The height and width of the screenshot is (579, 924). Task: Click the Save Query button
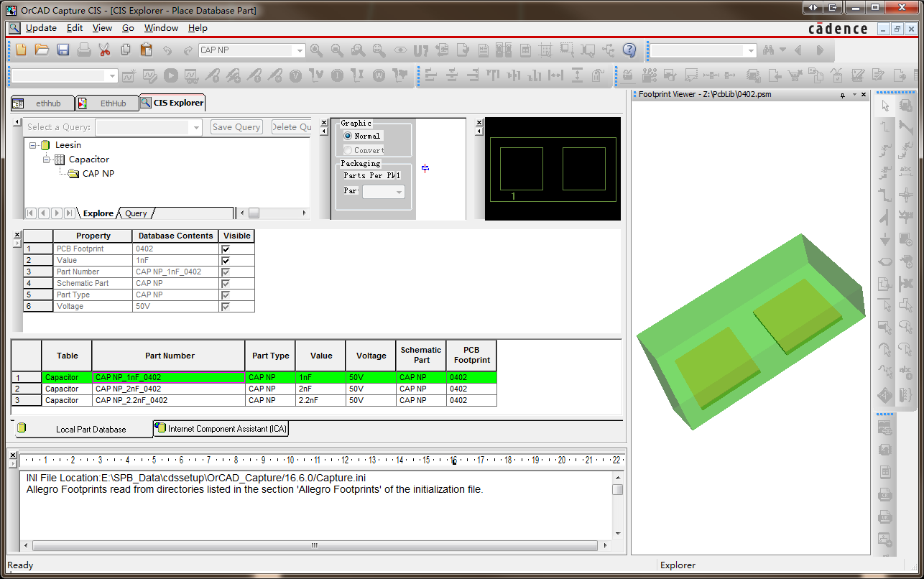[236, 127]
